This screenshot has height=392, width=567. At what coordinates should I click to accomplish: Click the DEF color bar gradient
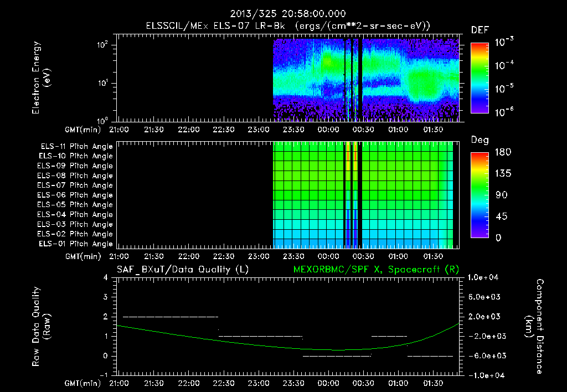click(480, 78)
